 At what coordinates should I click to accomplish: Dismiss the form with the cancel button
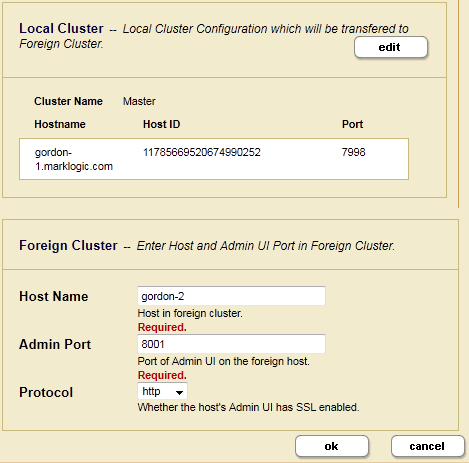pyautogui.click(x=427, y=446)
